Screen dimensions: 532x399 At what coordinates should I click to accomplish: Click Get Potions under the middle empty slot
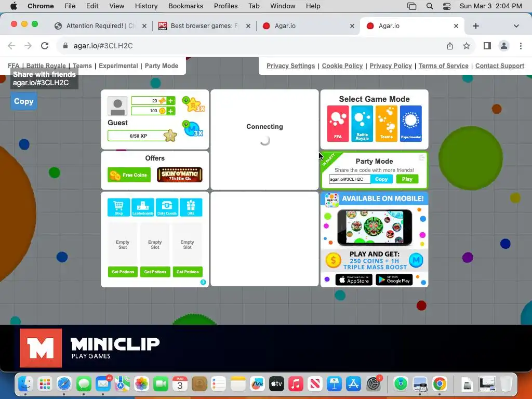pos(155,272)
